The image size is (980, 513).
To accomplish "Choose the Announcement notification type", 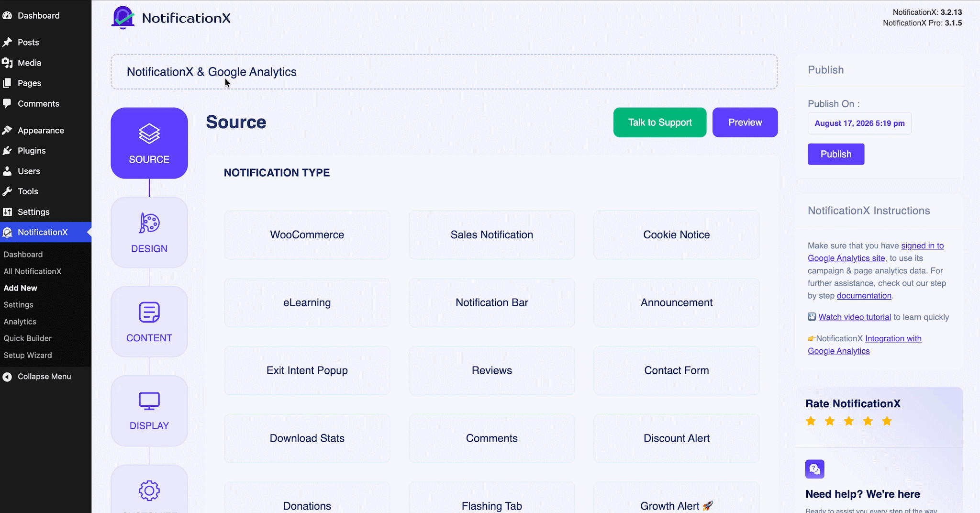I will point(677,303).
